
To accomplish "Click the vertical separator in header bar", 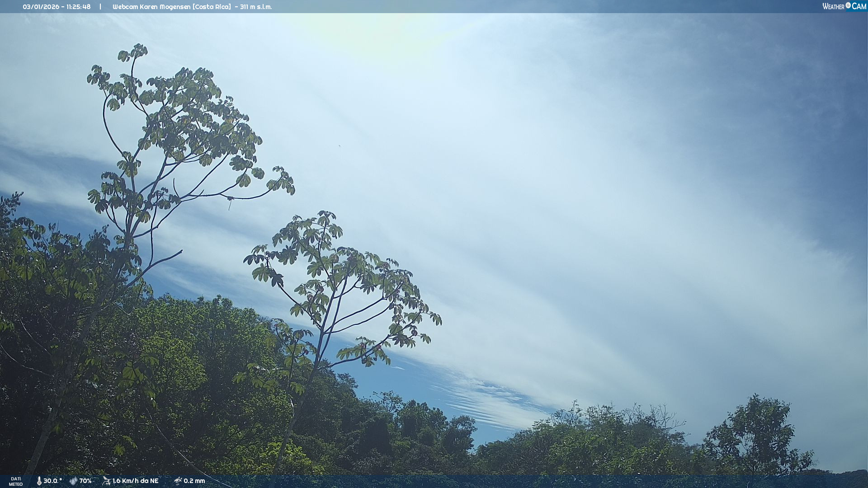I will coord(100,7).
